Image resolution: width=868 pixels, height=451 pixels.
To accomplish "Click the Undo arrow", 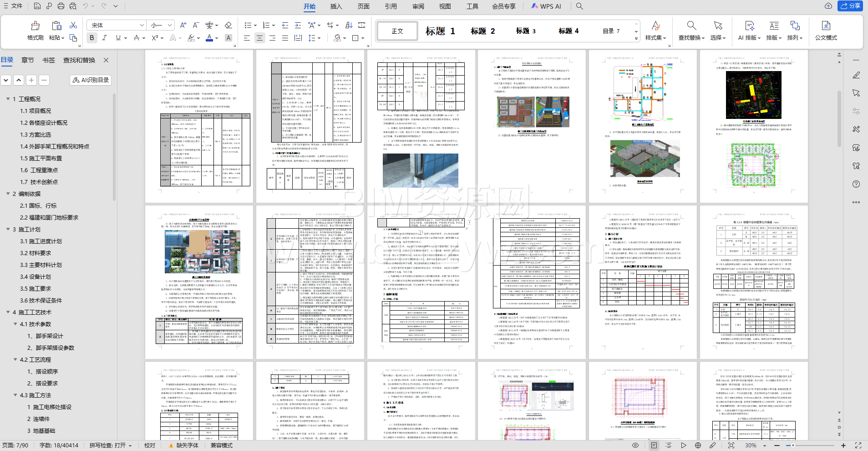I will pos(86,6).
